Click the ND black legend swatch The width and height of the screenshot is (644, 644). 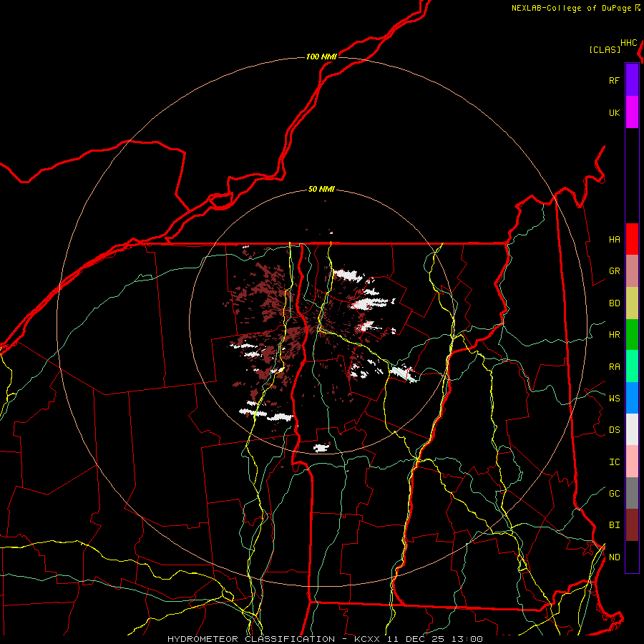(632, 557)
